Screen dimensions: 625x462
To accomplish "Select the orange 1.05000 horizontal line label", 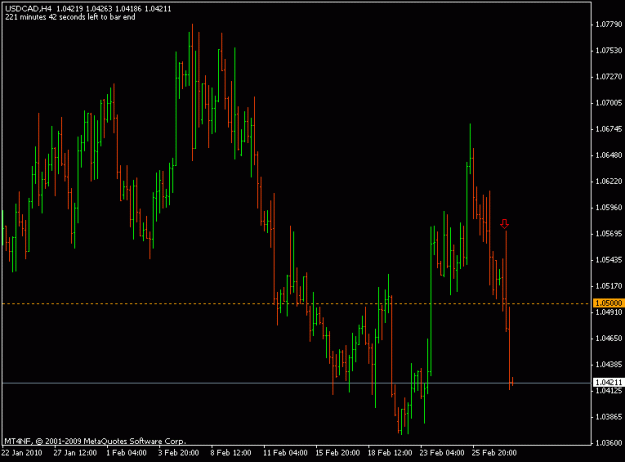I will point(608,303).
